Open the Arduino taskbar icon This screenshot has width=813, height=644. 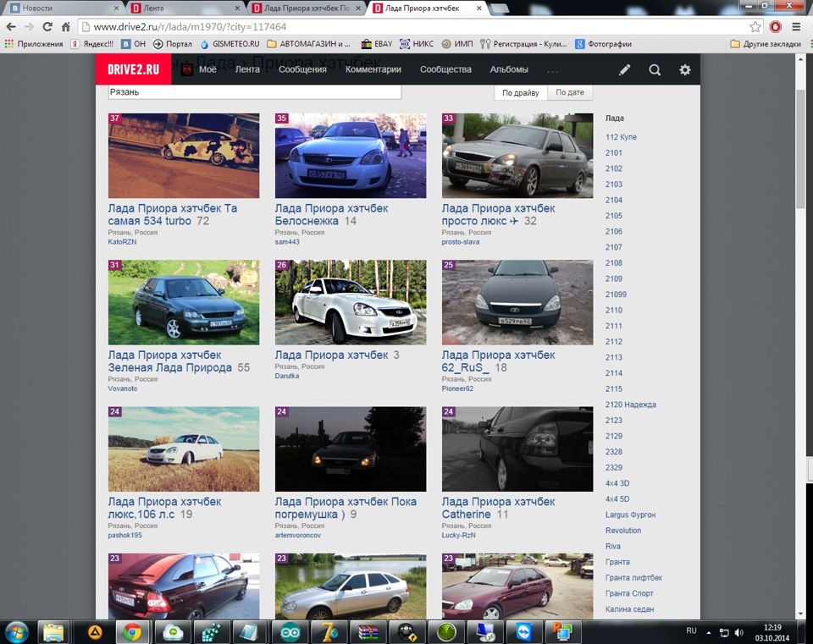point(290,632)
